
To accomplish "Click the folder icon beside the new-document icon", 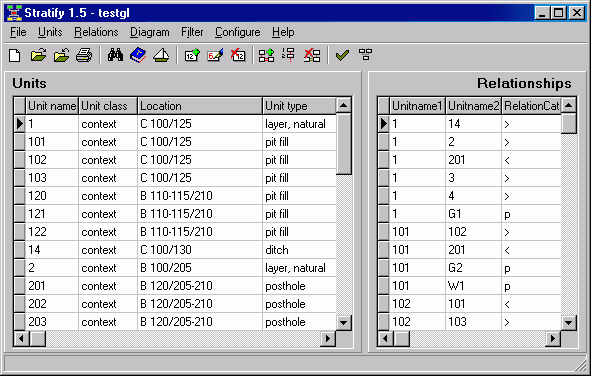I will point(38,55).
